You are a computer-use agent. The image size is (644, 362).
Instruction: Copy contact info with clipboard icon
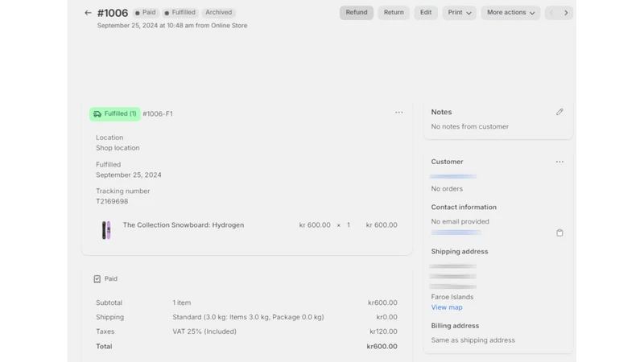tap(559, 232)
